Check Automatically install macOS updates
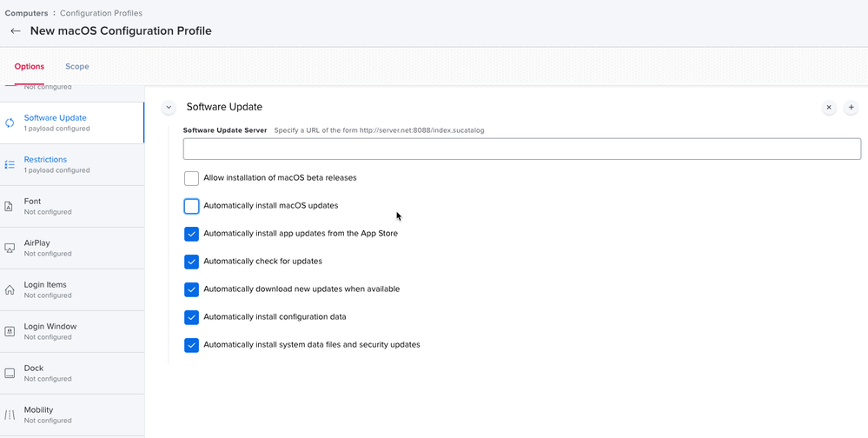This screenshot has height=438, width=868. tap(191, 206)
